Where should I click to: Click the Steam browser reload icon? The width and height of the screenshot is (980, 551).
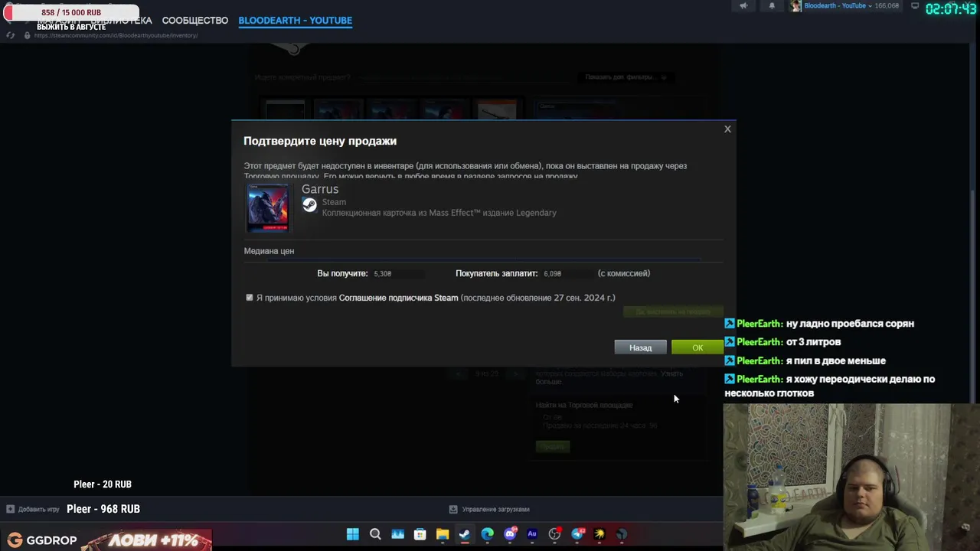coord(11,35)
